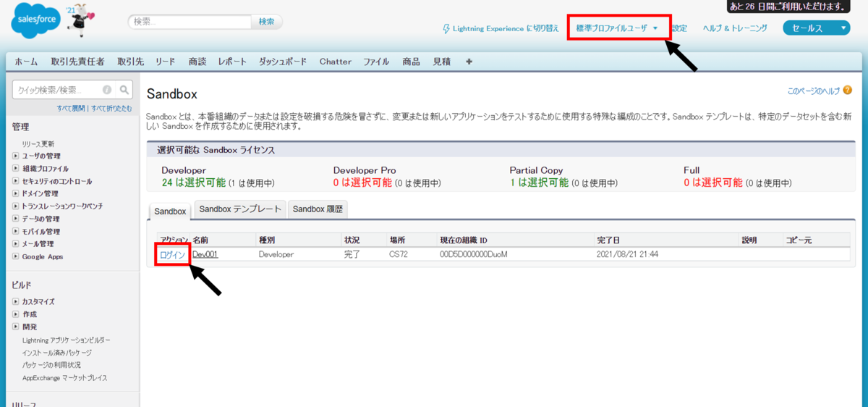Image resolution: width=868 pixels, height=407 pixels.
Task: Expand 開発 tree node
Action: pos(16,327)
